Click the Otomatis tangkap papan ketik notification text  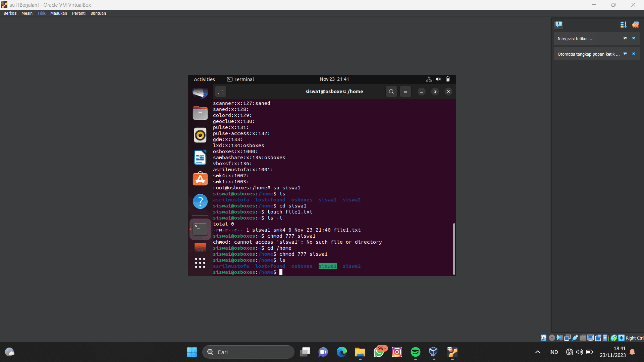(x=589, y=54)
